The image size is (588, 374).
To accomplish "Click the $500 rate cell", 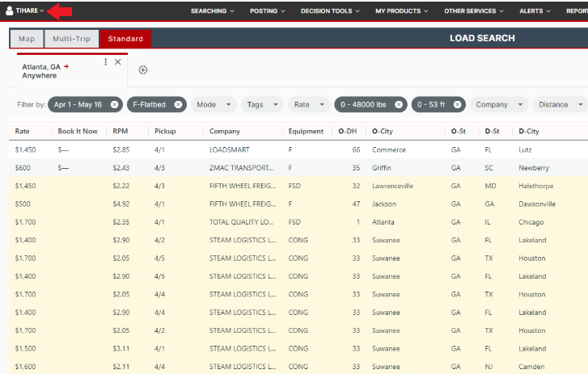I will (x=23, y=204).
